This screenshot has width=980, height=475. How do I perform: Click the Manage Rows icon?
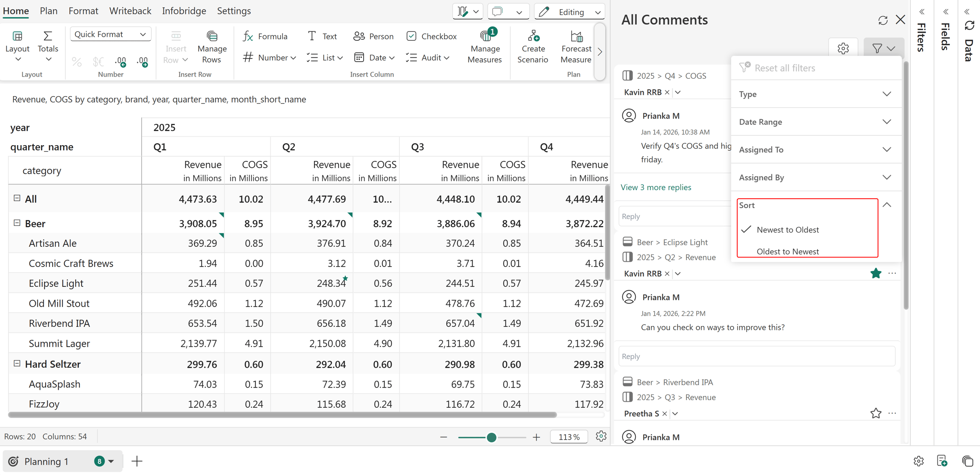[212, 36]
